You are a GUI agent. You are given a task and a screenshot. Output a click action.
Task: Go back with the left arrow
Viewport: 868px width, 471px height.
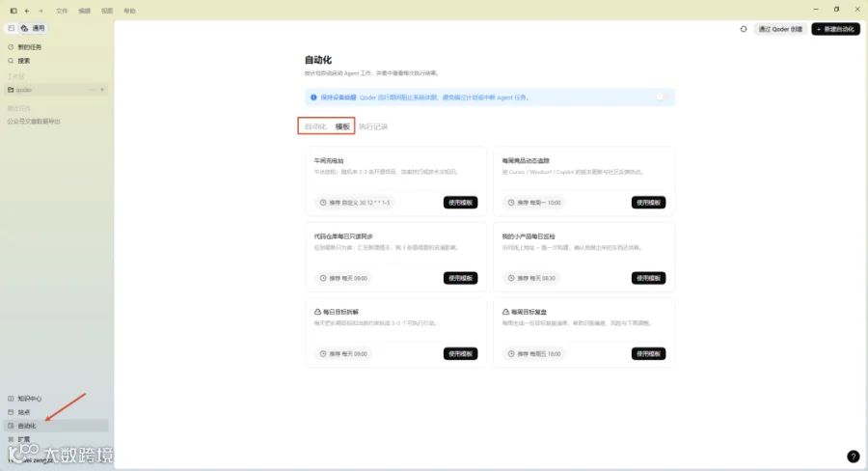point(27,11)
